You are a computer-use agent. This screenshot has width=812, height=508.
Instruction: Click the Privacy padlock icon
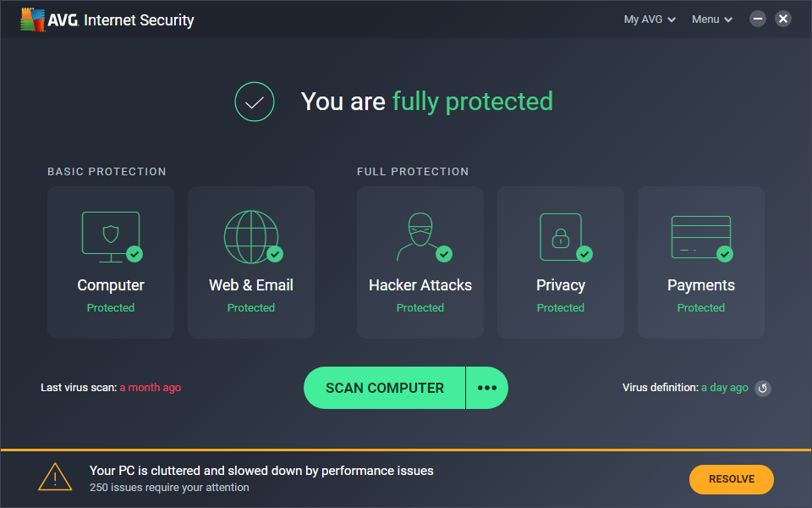(560, 237)
